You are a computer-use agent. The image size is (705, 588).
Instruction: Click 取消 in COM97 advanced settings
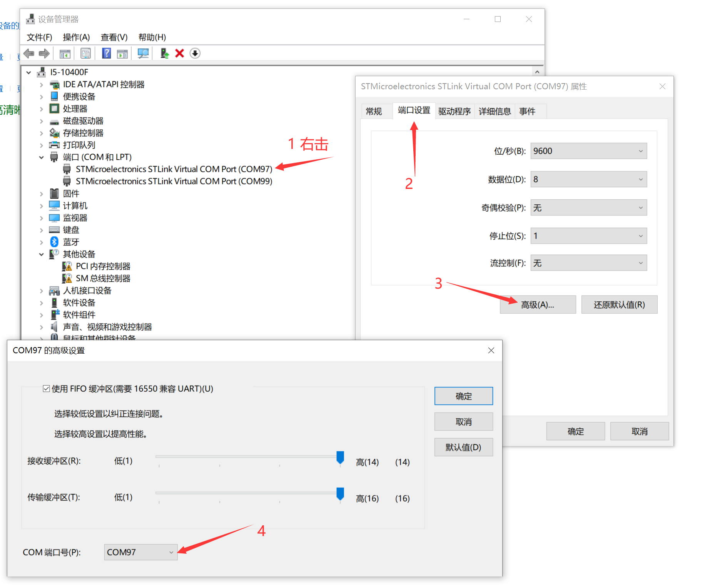(x=463, y=422)
